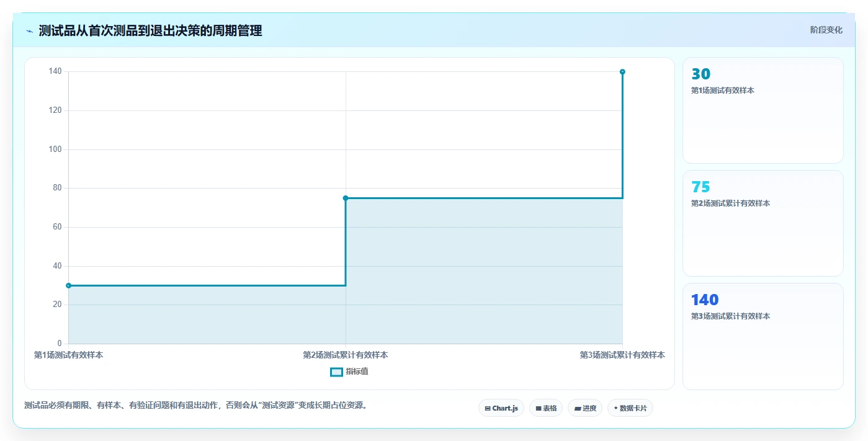Click the 指标值 legend label

[357, 372]
